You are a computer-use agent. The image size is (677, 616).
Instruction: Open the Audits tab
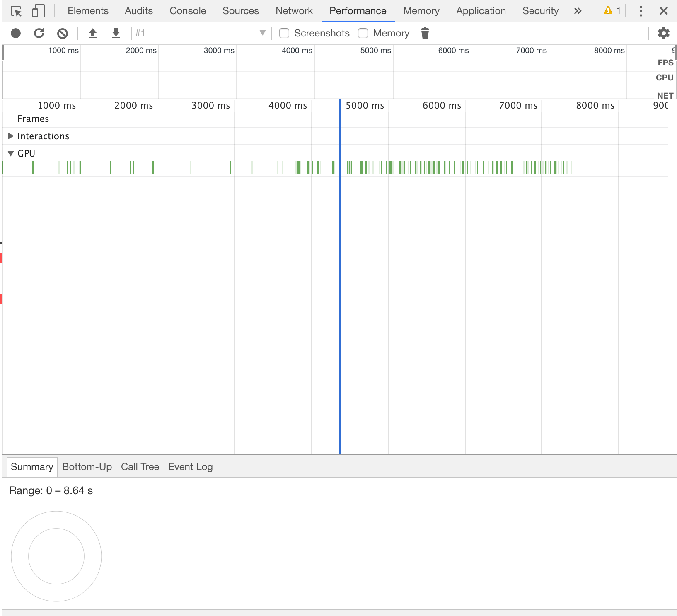(x=139, y=11)
